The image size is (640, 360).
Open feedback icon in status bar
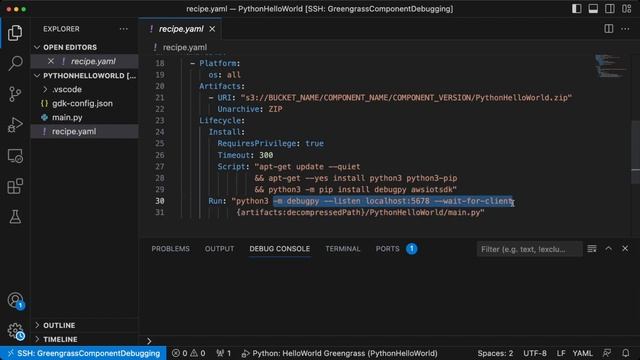point(607,353)
